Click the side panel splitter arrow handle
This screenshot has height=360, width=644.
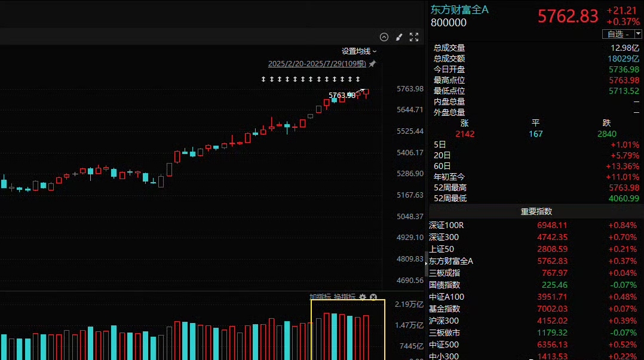pos(426,263)
